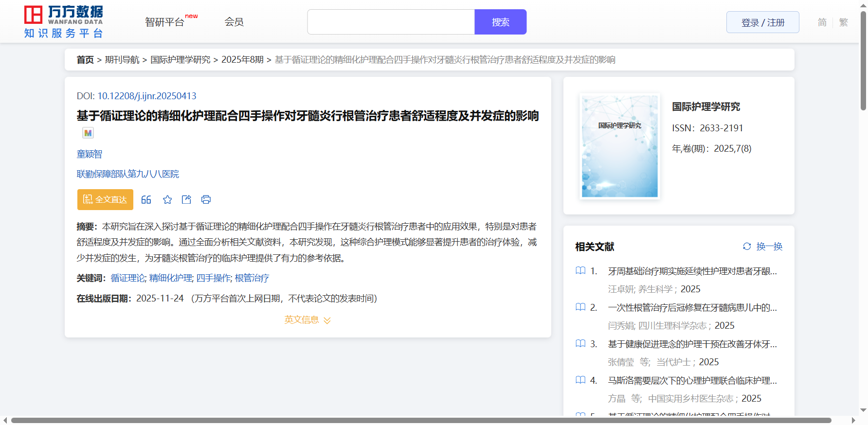
Task: Click book icon of first related document
Action: (580, 271)
